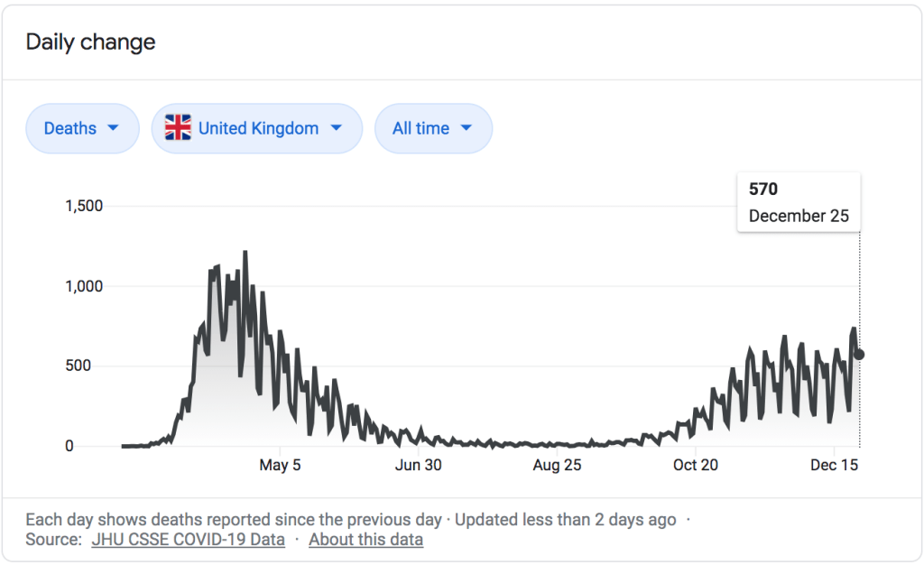Expand the United Kingdom country selector arrow

(336, 128)
